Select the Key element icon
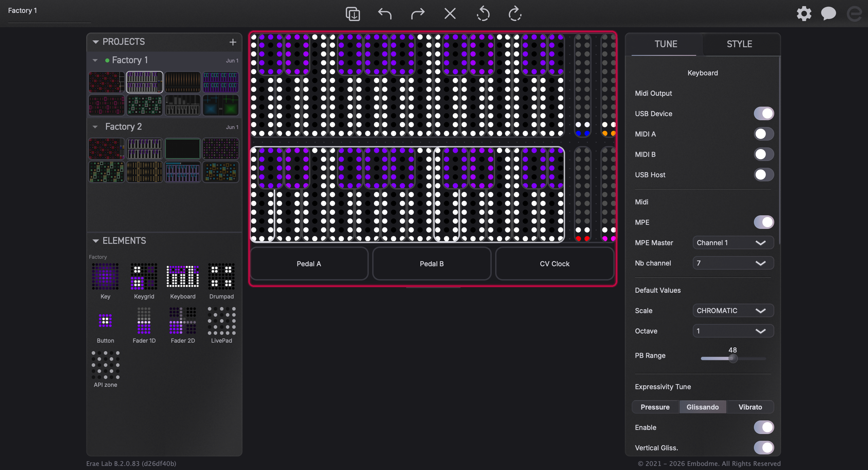 [x=105, y=276]
